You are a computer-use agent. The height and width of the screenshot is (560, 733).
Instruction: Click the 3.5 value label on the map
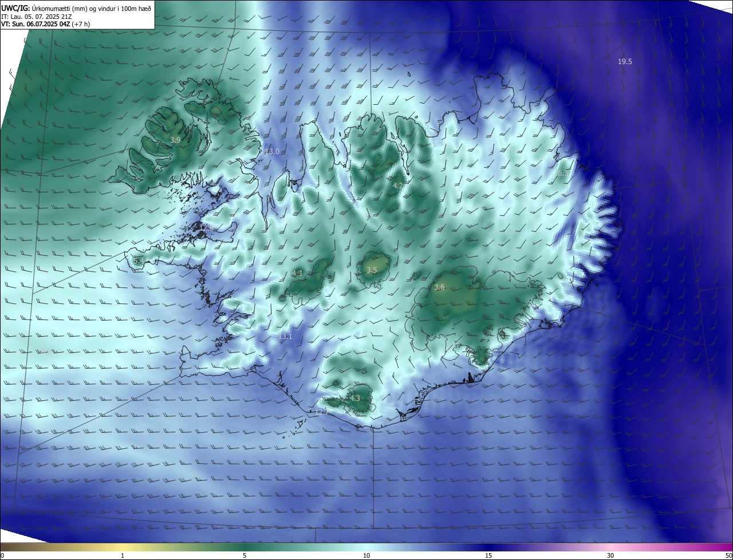372,270
